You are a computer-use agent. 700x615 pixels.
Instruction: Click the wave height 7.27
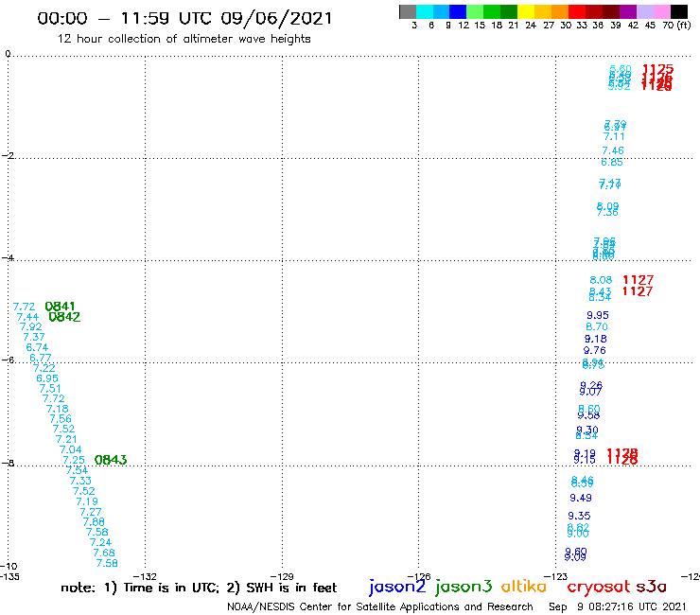pos(91,512)
